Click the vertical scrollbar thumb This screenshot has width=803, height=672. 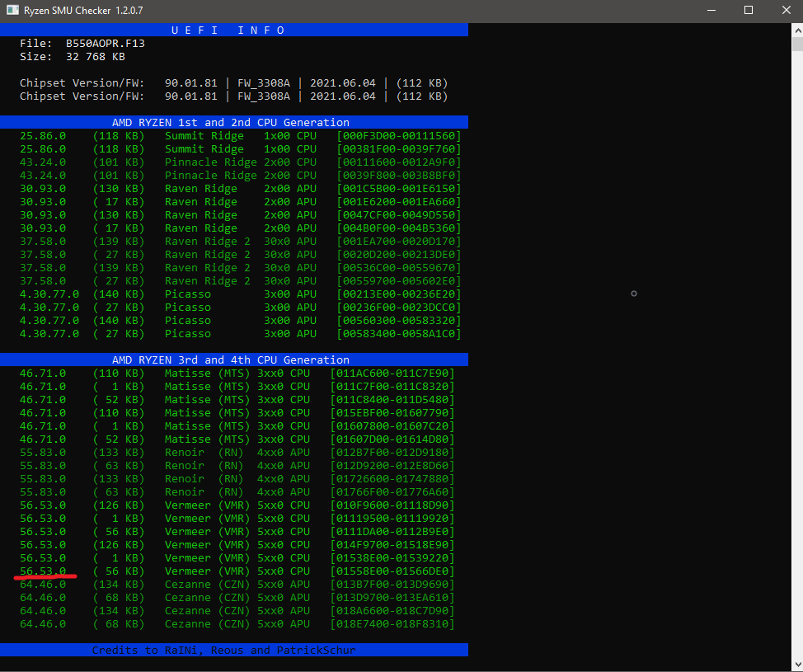point(797,44)
